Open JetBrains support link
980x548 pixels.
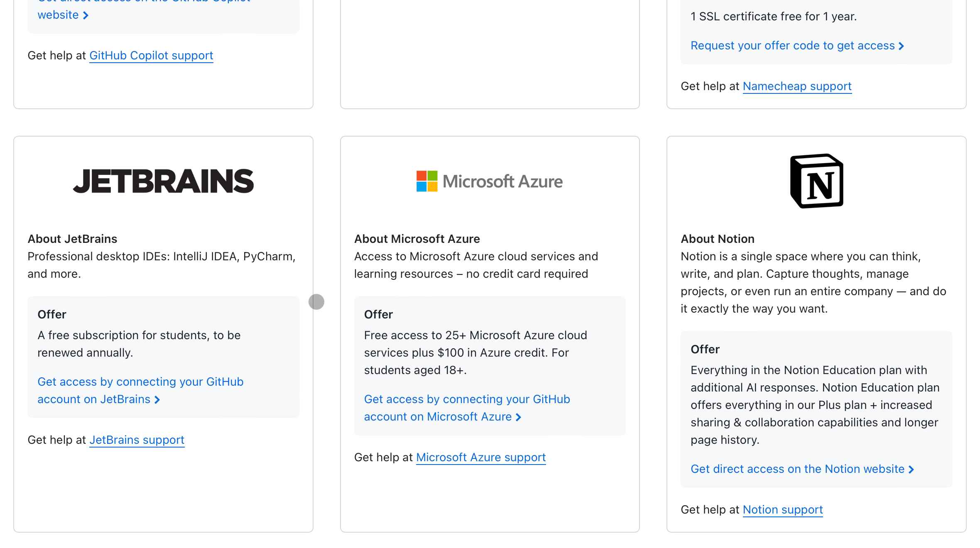pyautogui.click(x=137, y=440)
